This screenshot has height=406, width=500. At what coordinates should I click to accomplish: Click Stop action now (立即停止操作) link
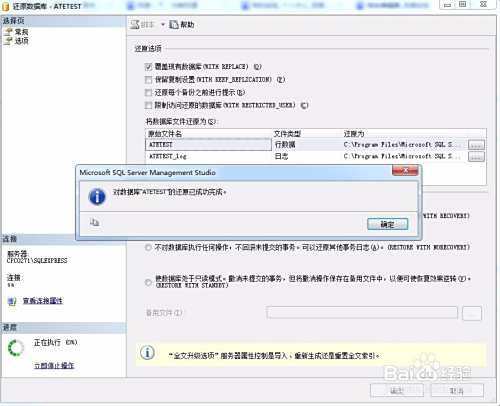click(x=54, y=365)
